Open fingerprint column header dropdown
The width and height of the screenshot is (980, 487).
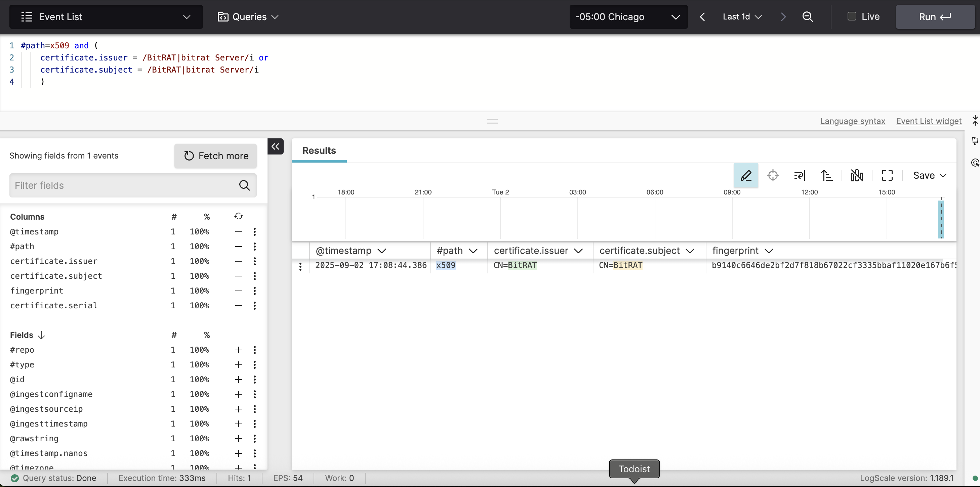click(x=769, y=251)
